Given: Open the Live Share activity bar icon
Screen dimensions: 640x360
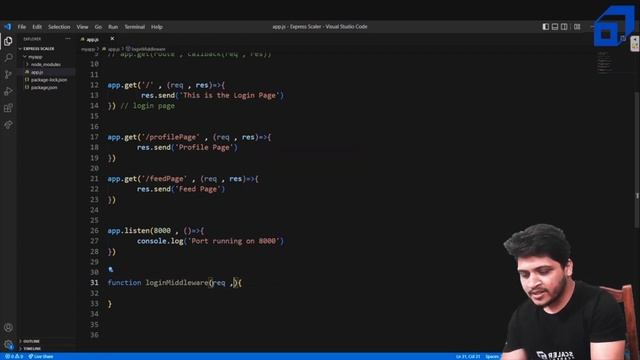Looking at the screenshot, I should tap(8, 124).
